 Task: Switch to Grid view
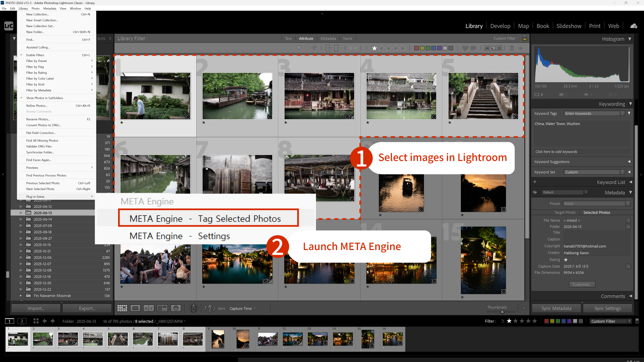(x=122, y=308)
